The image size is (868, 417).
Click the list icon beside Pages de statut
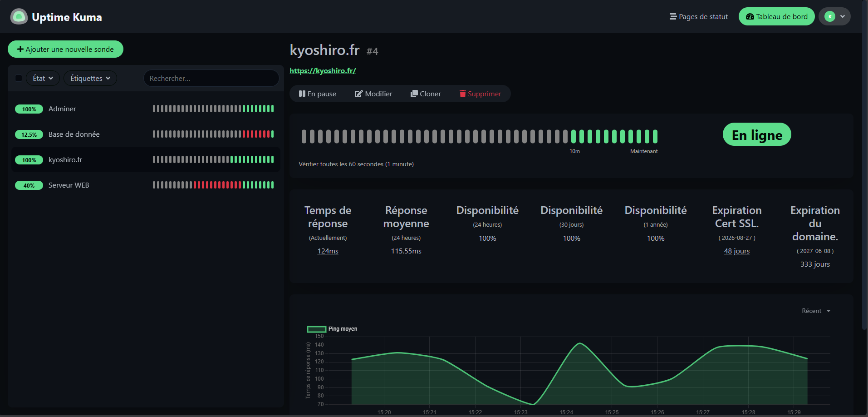coord(673,16)
